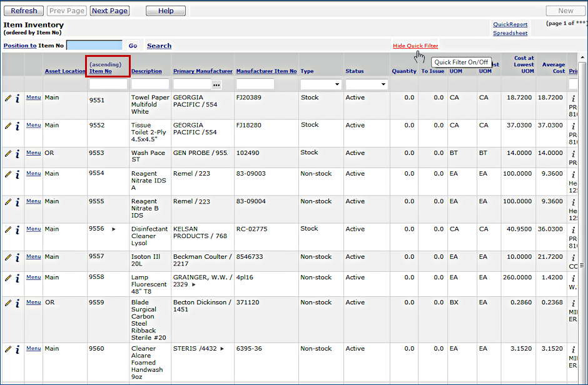Expand arrow next to item number 9556
This screenshot has width=588, height=385.
(114, 229)
